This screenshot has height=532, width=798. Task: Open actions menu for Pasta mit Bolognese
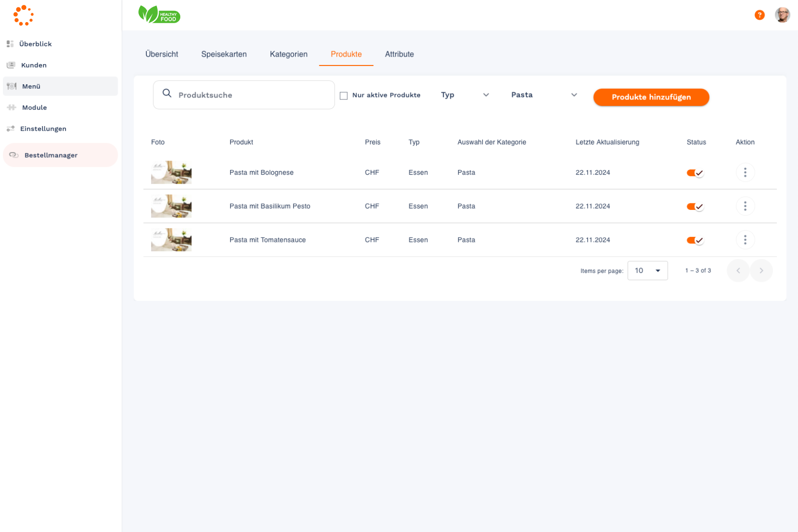[x=745, y=172]
